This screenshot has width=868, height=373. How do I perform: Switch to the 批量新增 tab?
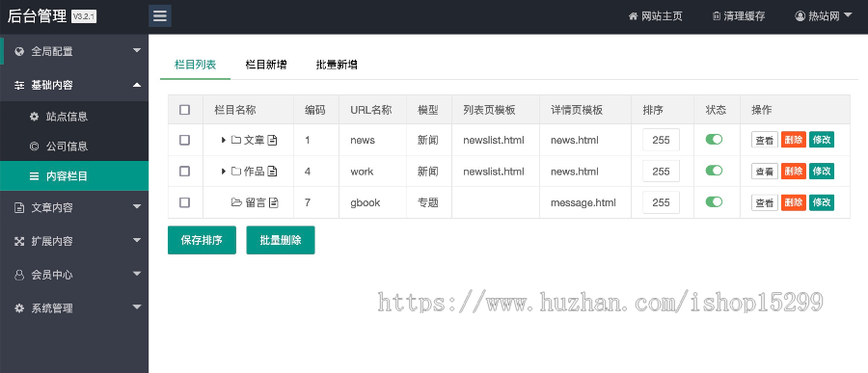(x=337, y=65)
